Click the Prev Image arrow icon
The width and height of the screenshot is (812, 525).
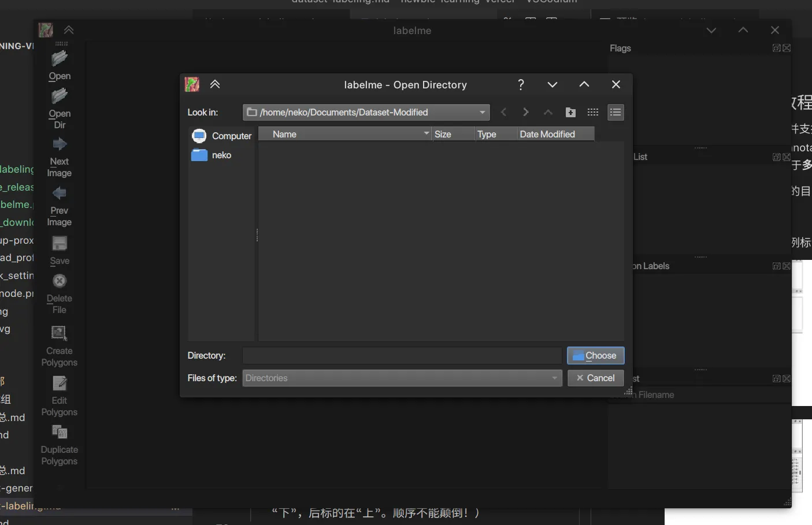(x=59, y=193)
